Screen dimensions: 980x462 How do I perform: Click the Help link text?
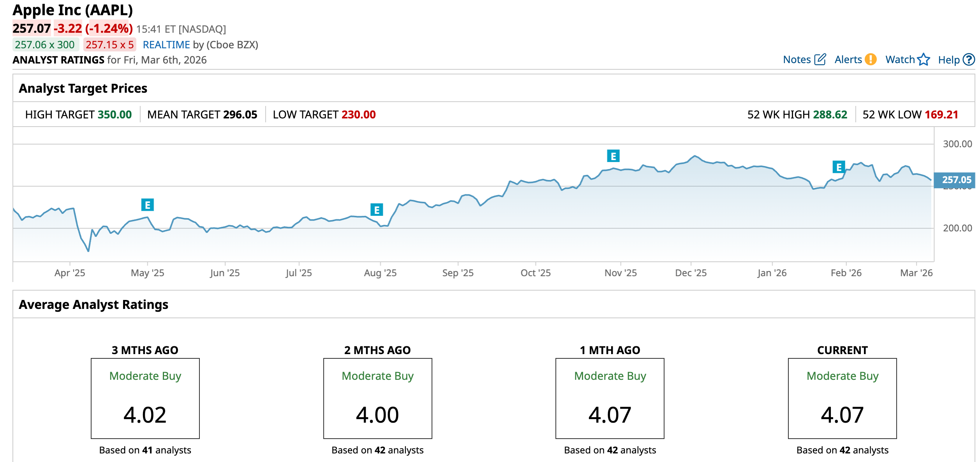948,60
